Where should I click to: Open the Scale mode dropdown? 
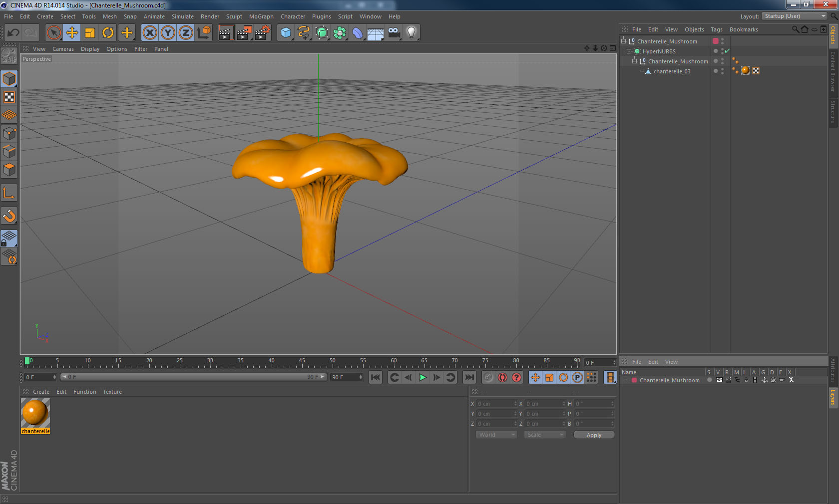544,435
